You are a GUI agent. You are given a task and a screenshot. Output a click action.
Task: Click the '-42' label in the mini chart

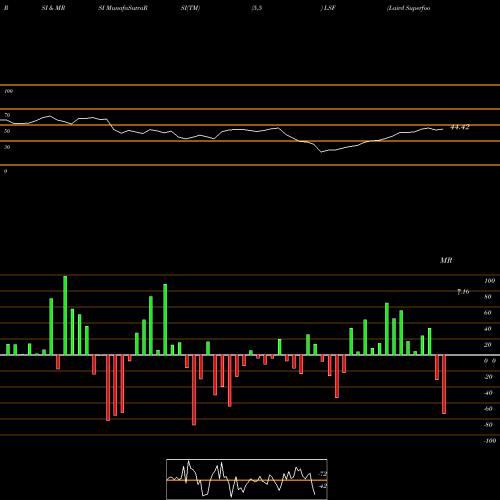pyautogui.click(x=322, y=486)
